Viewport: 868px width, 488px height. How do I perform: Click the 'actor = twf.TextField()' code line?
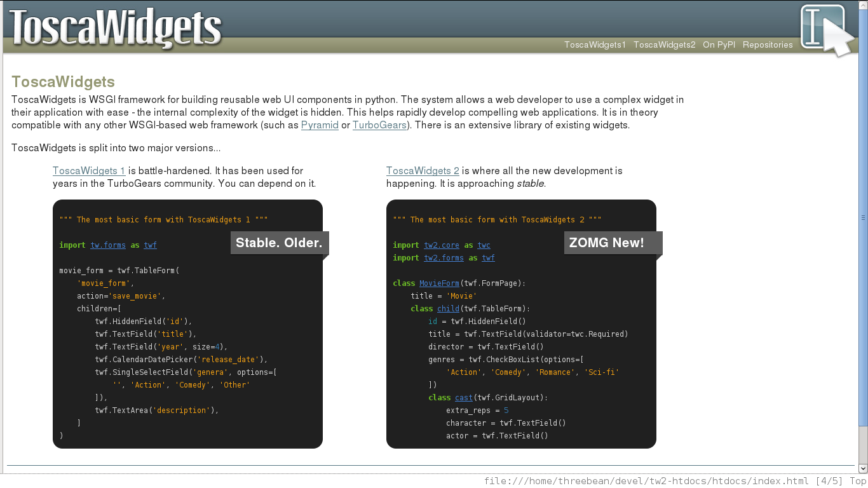click(x=497, y=436)
